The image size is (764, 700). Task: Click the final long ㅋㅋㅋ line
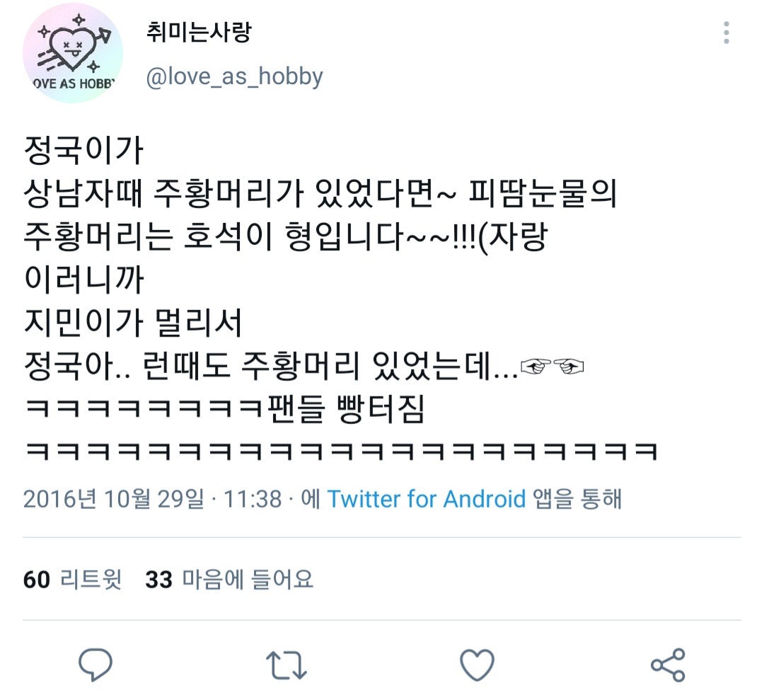pyautogui.click(x=341, y=452)
